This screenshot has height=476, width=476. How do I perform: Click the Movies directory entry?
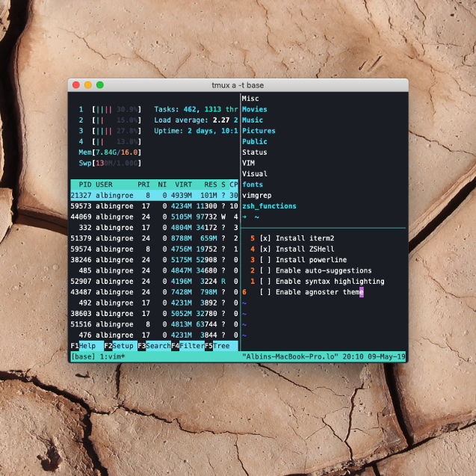point(254,109)
